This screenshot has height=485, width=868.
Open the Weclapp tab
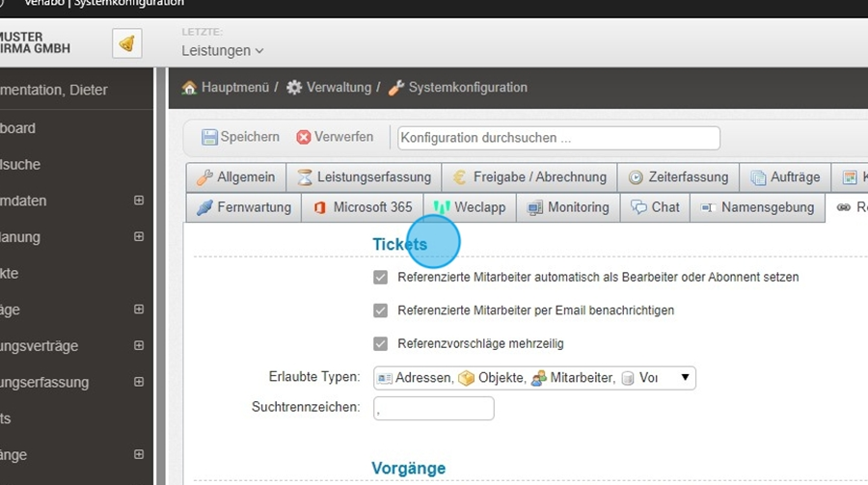click(470, 207)
